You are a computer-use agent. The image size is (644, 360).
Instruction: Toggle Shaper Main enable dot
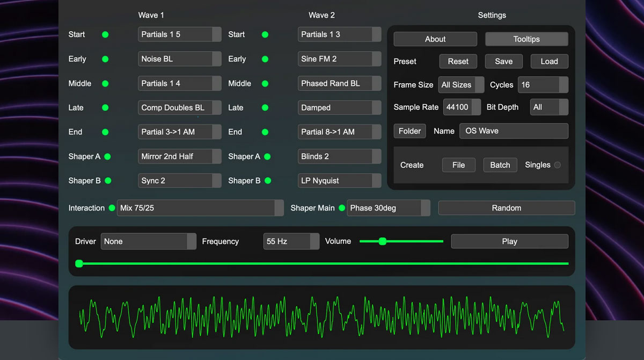pyautogui.click(x=342, y=208)
